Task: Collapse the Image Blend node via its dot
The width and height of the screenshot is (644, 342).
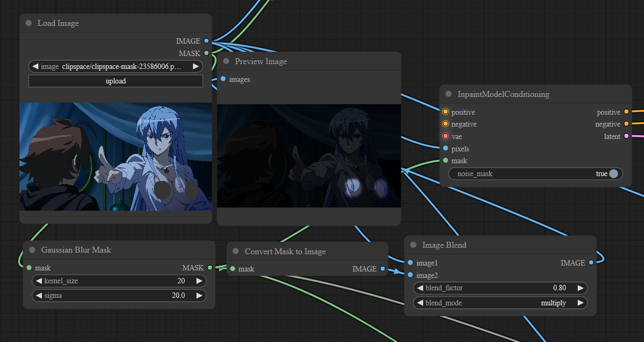Action: pos(413,245)
